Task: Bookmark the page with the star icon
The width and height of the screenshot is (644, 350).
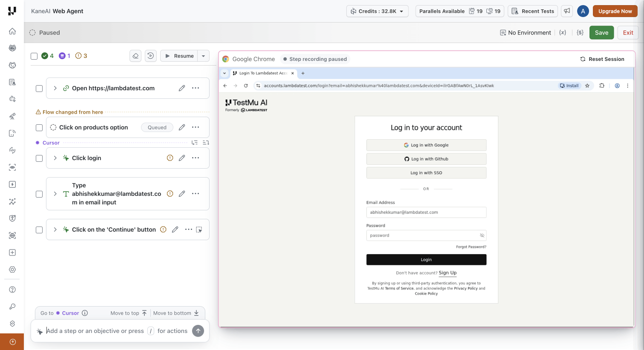Action: [587, 86]
